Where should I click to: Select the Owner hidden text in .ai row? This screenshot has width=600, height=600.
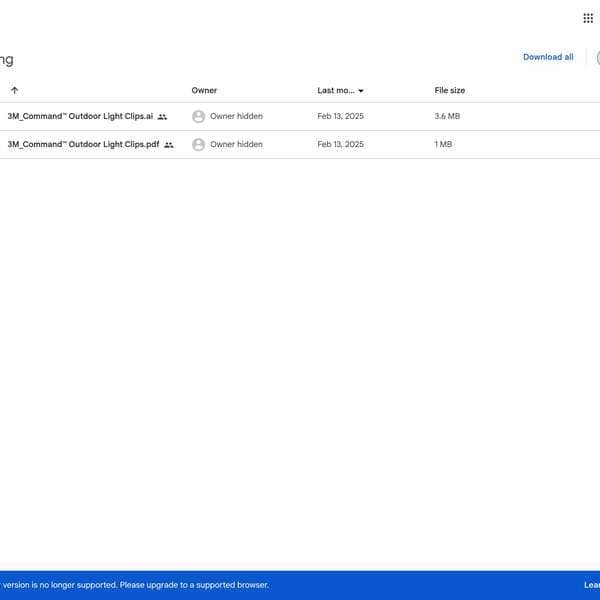click(x=236, y=116)
